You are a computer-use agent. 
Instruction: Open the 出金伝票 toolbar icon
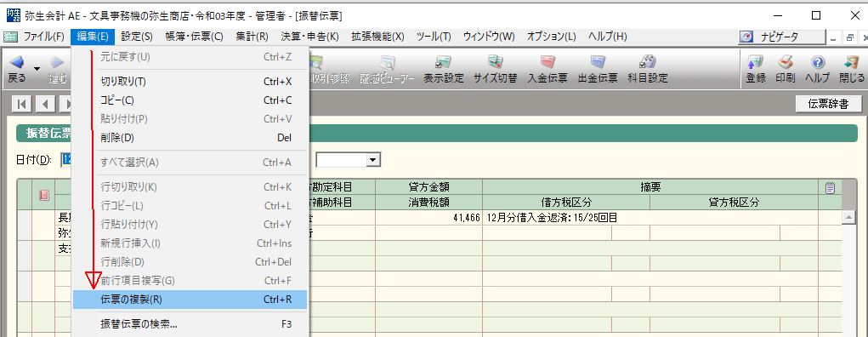click(x=598, y=68)
